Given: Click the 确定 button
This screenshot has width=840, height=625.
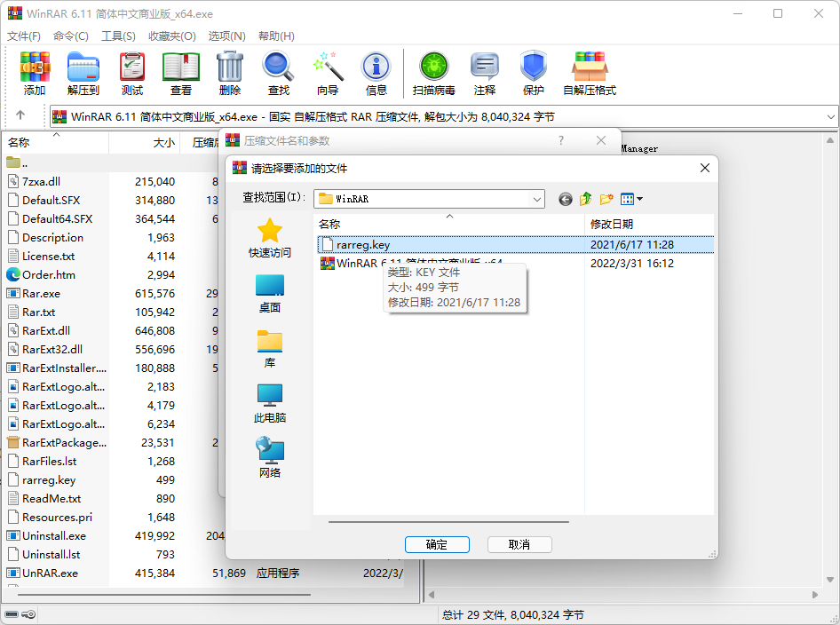Looking at the screenshot, I should coord(437,544).
